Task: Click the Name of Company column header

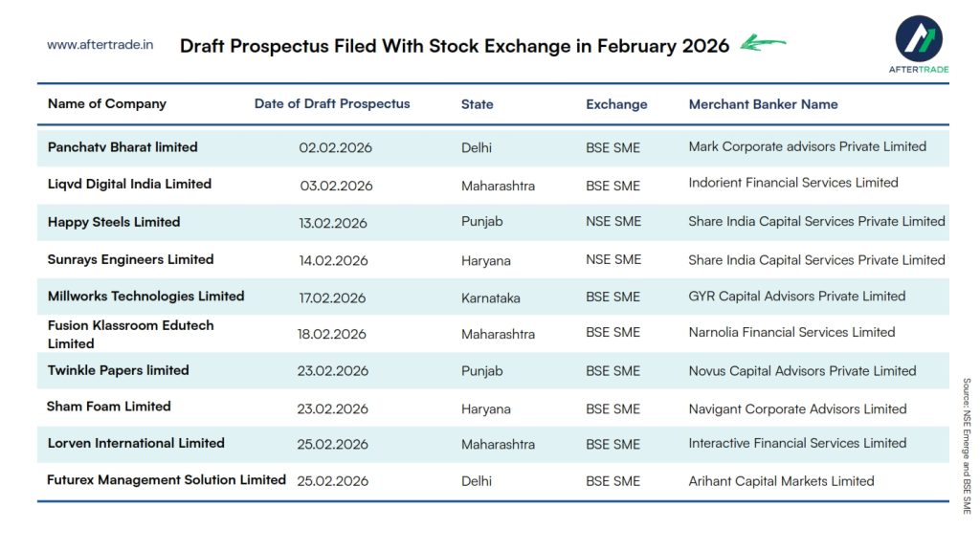Action: tap(107, 104)
